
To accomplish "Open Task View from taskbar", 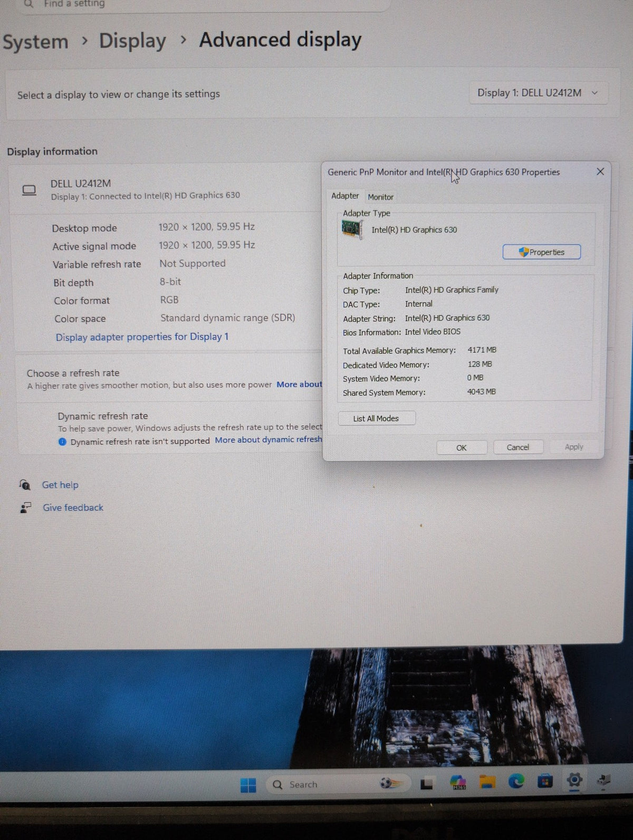I will [x=426, y=784].
